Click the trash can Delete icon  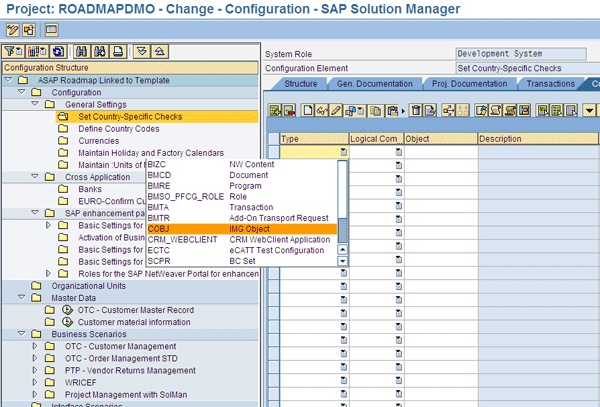coord(416,111)
